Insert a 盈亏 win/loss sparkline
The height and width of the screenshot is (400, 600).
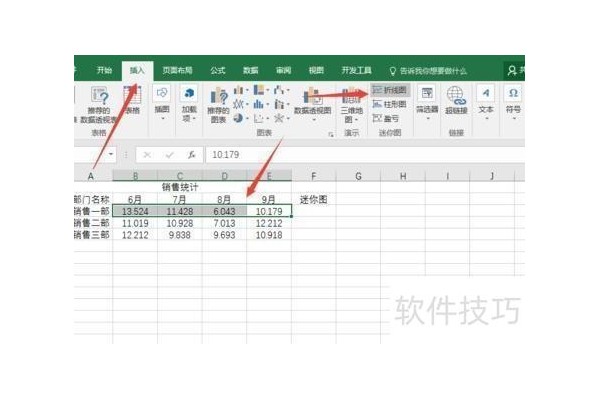pos(386,118)
